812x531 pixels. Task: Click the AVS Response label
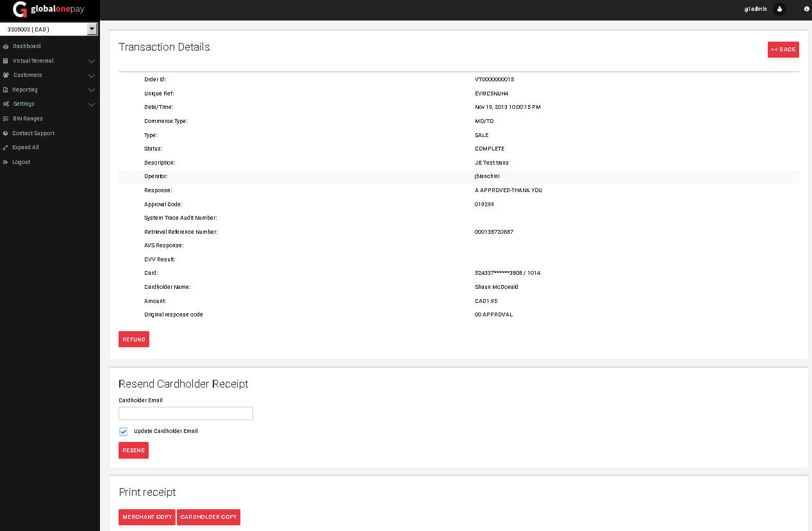pos(164,245)
